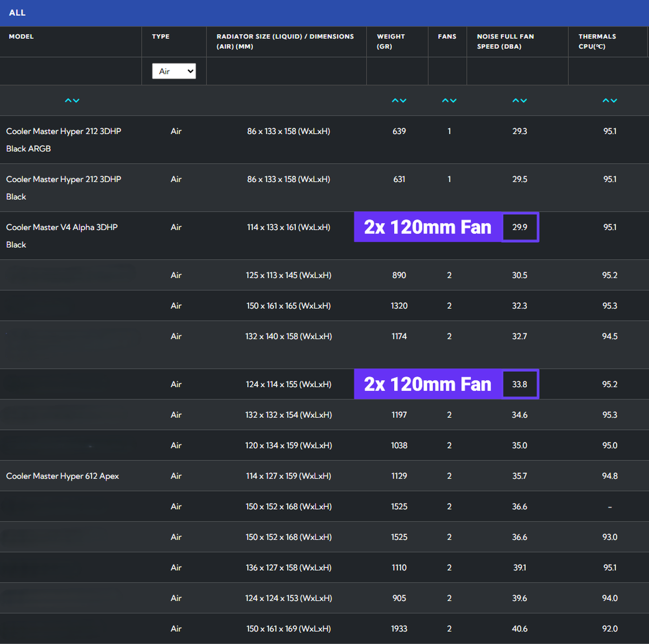Open the Cooler Master Hyper 612 Apex entry

(62, 476)
